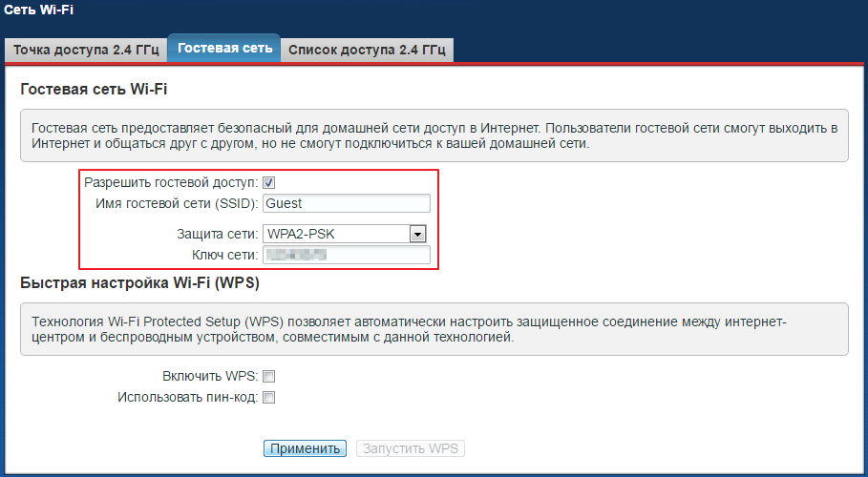
Task: Click the Разрешить гостевой доступ label
Action: tap(171, 182)
